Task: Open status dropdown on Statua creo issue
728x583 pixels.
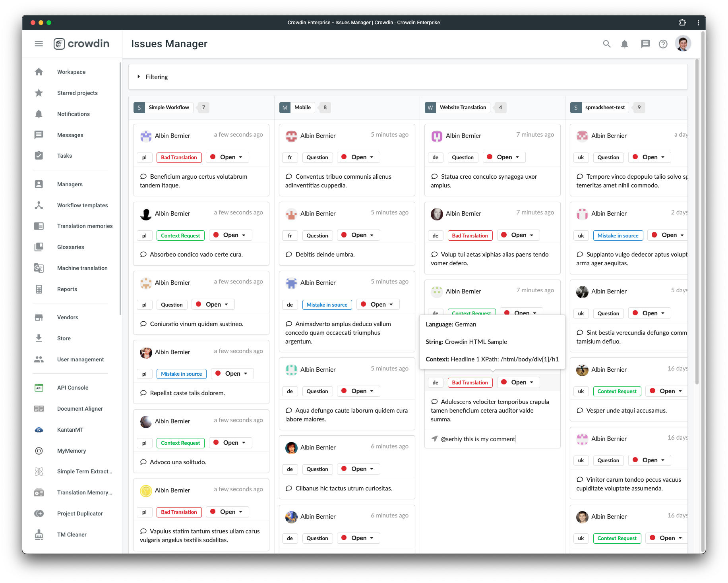Action: pos(504,157)
